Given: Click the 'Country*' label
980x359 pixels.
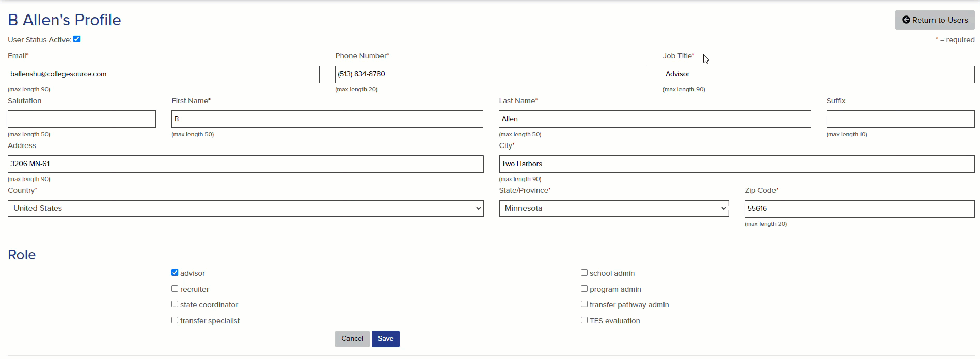Looking at the screenshot, I should [22, 190].
